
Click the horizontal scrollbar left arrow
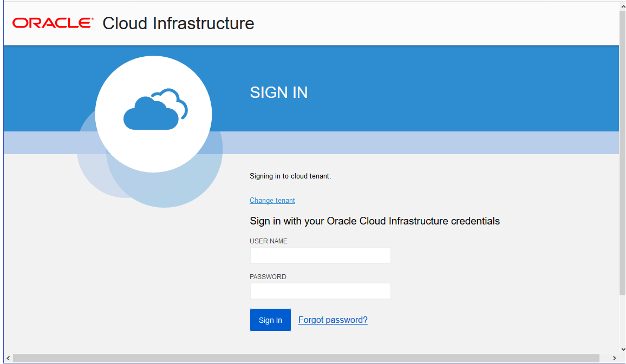coord(7,358)
